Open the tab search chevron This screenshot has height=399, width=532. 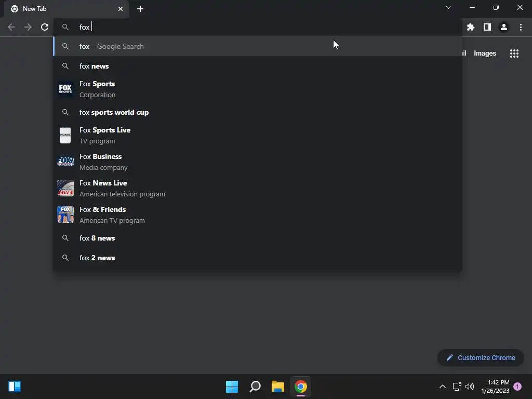point(448,7)
